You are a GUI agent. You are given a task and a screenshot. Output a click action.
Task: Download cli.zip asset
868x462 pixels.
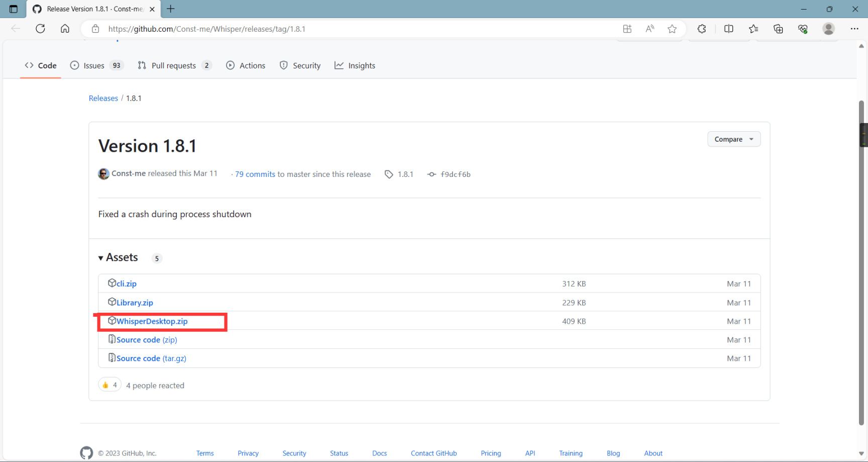(127, 284)
